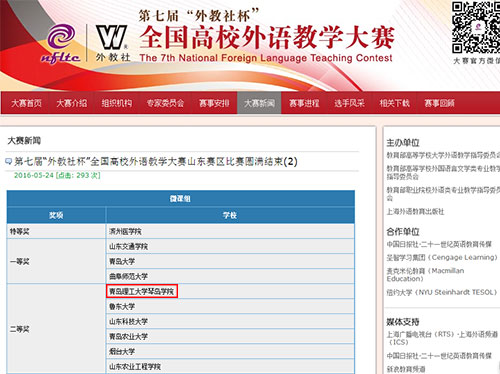
Task: Click the purple nfltc swirl logo
Action: pos(61,43)
